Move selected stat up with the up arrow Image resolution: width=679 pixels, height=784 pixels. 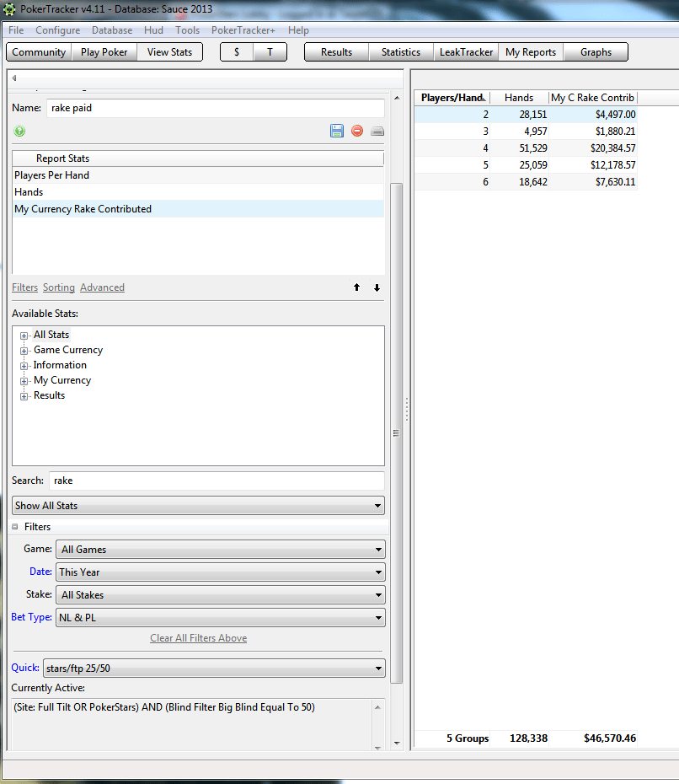(x=356, y=287)
